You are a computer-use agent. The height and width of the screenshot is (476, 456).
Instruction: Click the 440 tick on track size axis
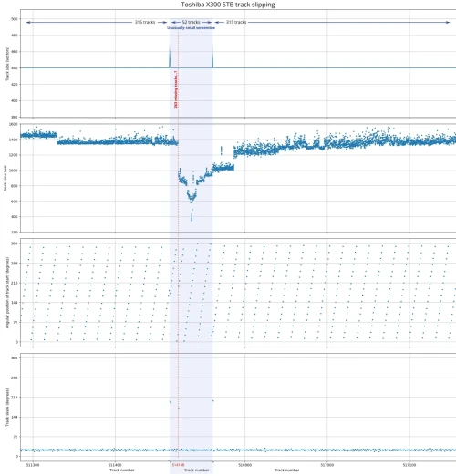coord(15,68)
